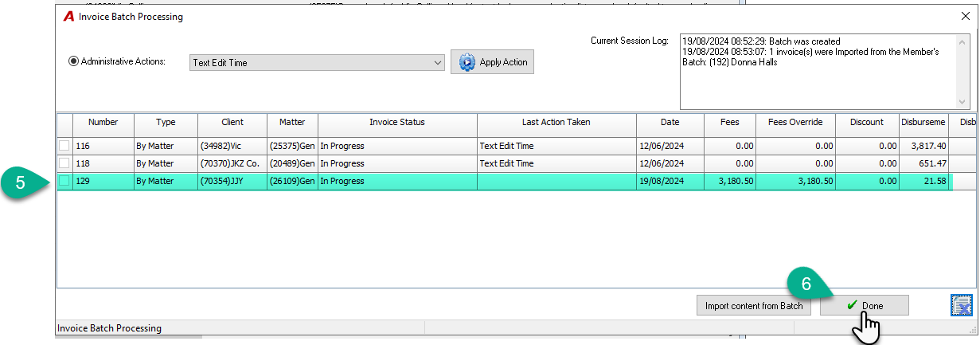The height and width of the screenshot is (345, 980).
Task: Tick the checkbox for invoice 116
Action: [64, 146]
